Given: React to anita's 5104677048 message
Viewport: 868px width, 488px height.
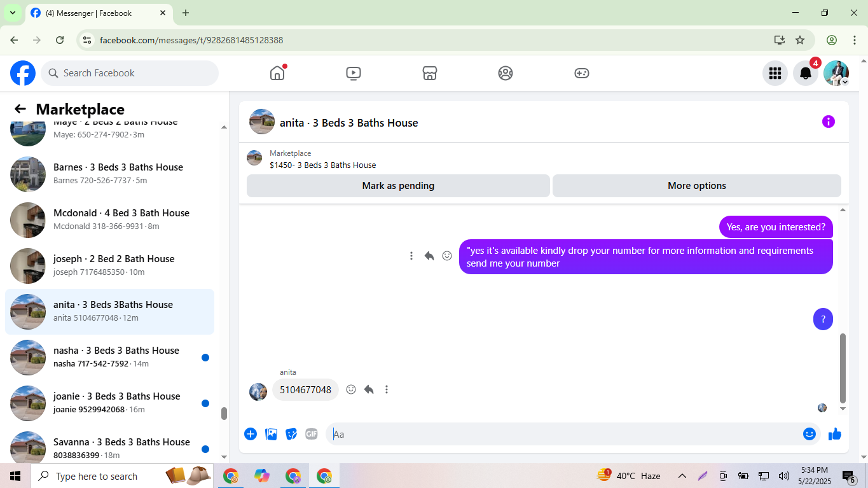Looking at the screenshot, I should [351, 389].
